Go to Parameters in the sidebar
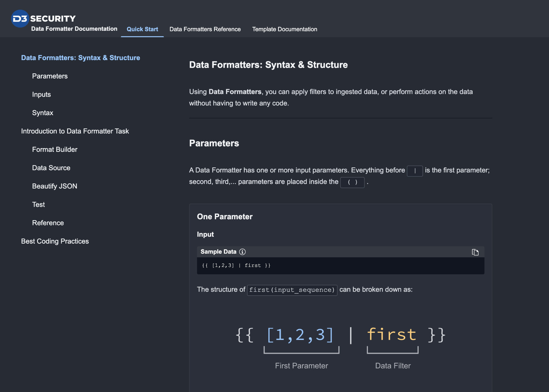This screenshot has height=392, width=549. coord(50,76)
